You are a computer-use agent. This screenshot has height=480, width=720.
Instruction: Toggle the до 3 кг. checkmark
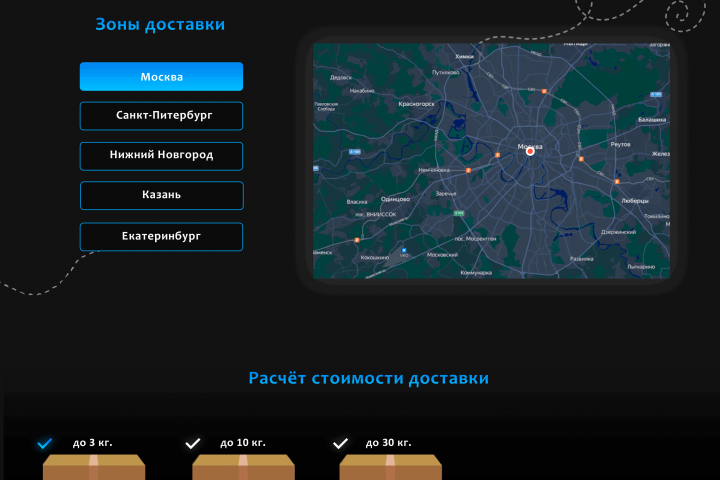(x=45, y=443)
